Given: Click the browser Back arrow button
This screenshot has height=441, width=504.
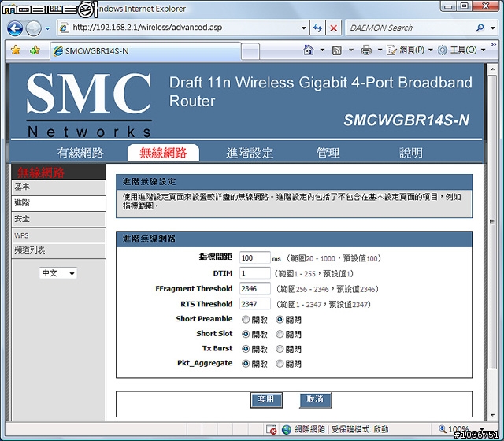Looking at the screenshot, I should [x=15, y=28].
